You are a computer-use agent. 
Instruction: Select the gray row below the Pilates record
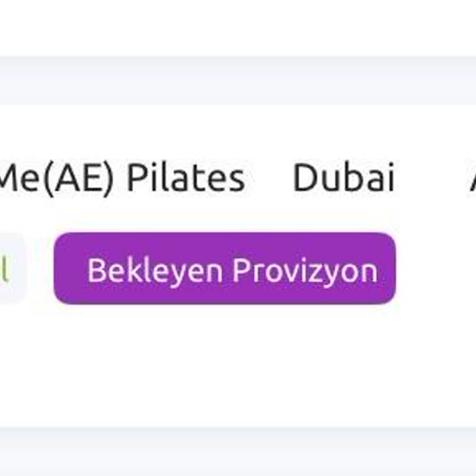[238, 451]
